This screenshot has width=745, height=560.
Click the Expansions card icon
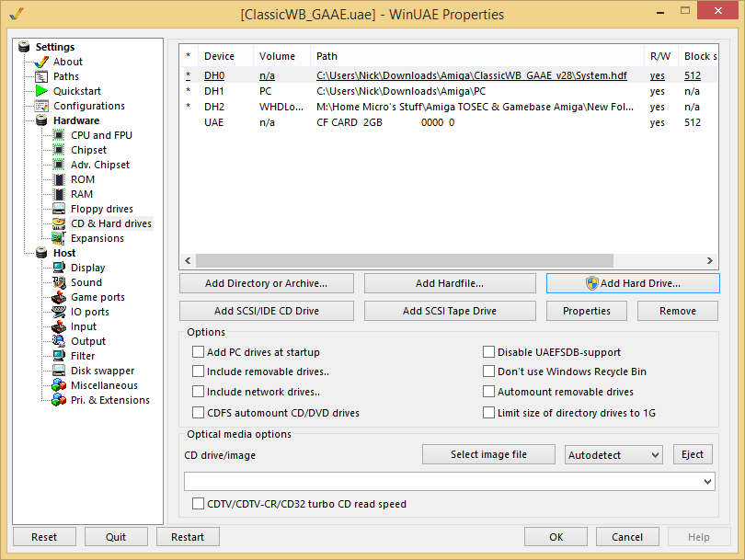(x=59, y=238)
